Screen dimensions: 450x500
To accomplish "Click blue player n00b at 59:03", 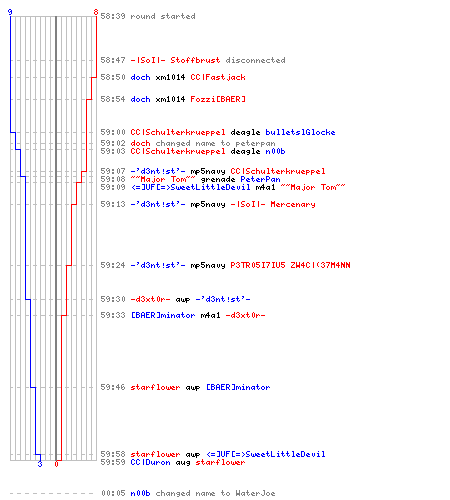I will pyautogui.click(x=275, y=151).
